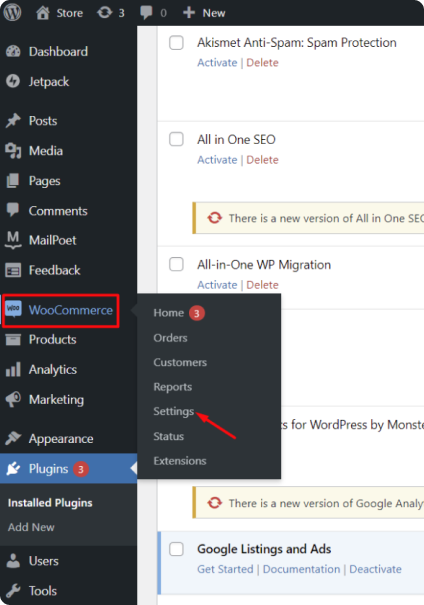
Task: Click the Posts pushpin icon
Action: point(13,121)
